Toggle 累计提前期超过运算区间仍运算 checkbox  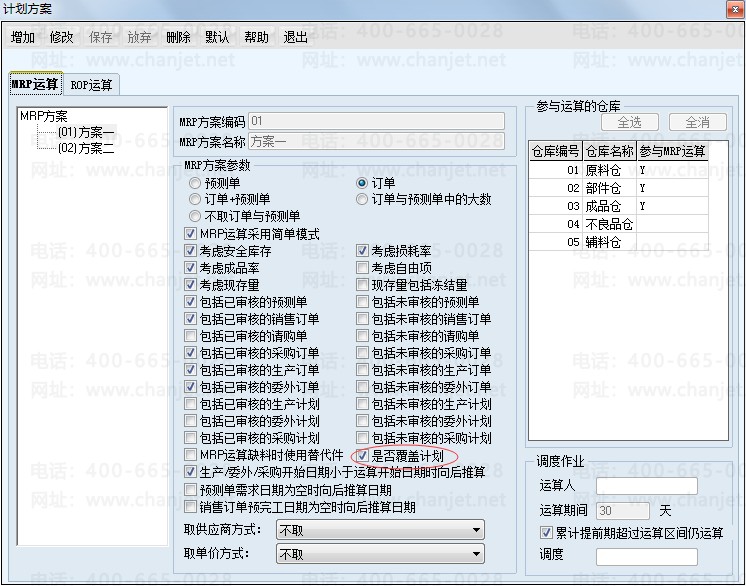[546, 533]
